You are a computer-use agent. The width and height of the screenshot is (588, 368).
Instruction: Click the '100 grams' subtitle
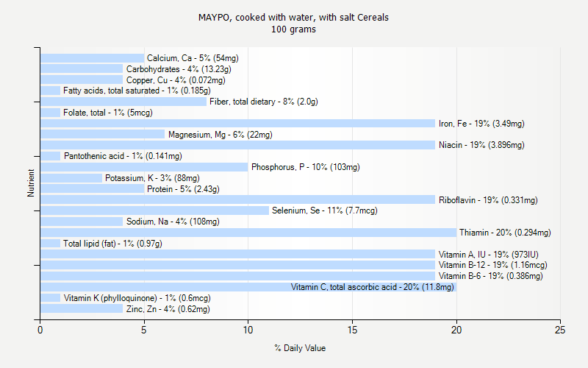coord(293,29)
